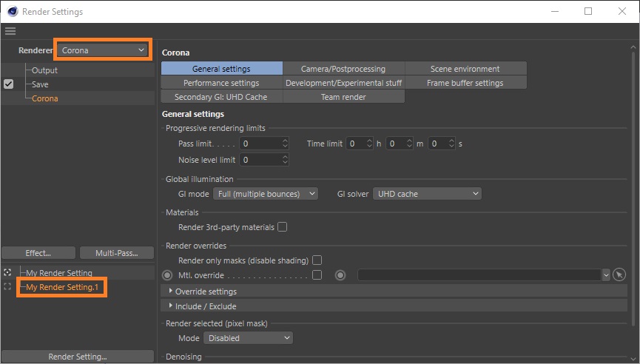Click the Mtl. override object picker icon
640x364 pixels.
pos(620,275)
